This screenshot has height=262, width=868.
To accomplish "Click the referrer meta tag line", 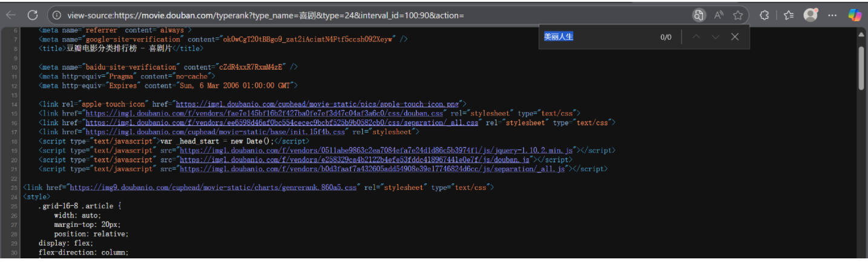I will 115,30.
